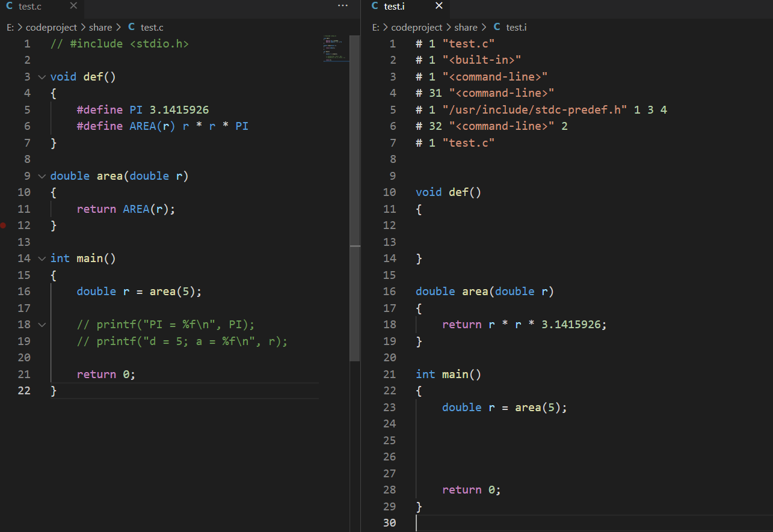The image size is (773, 532).
Task: Click '# 1 "<built-in>"' line
Action: [469, 60]
